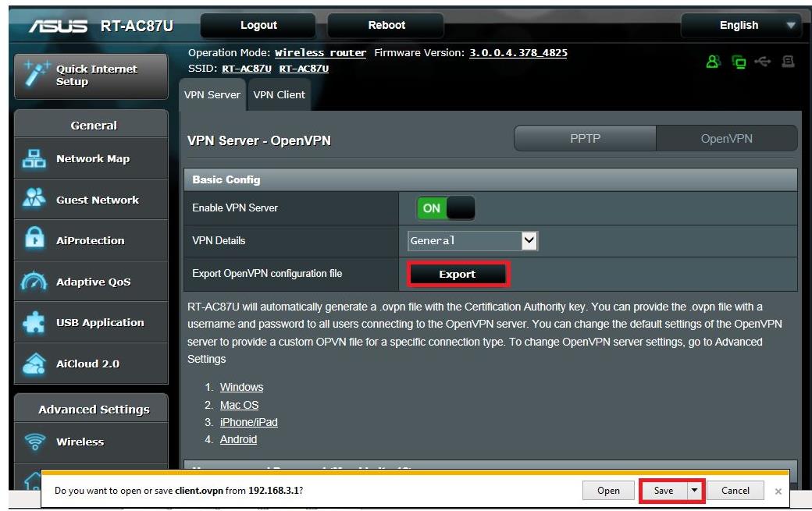This screenshot has height=511, width=812.
Task: Click the Export OpenVPN configuration file label
Action: 267,274
